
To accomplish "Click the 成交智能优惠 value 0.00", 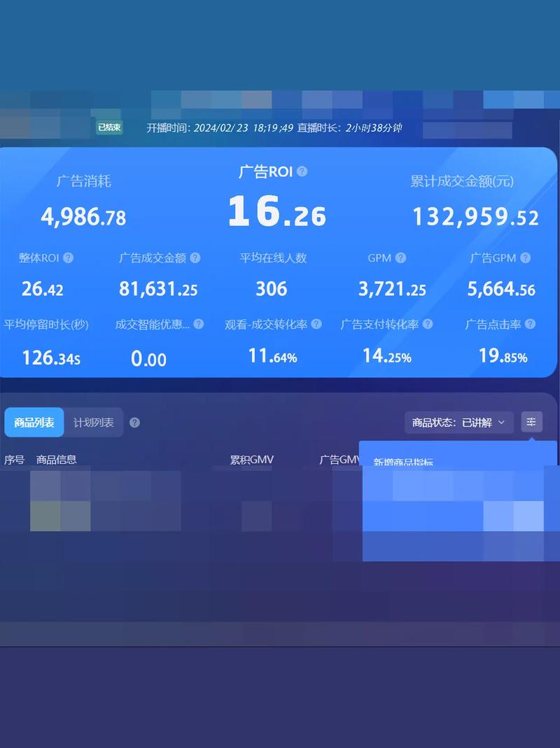I will (x=148, y=359).
